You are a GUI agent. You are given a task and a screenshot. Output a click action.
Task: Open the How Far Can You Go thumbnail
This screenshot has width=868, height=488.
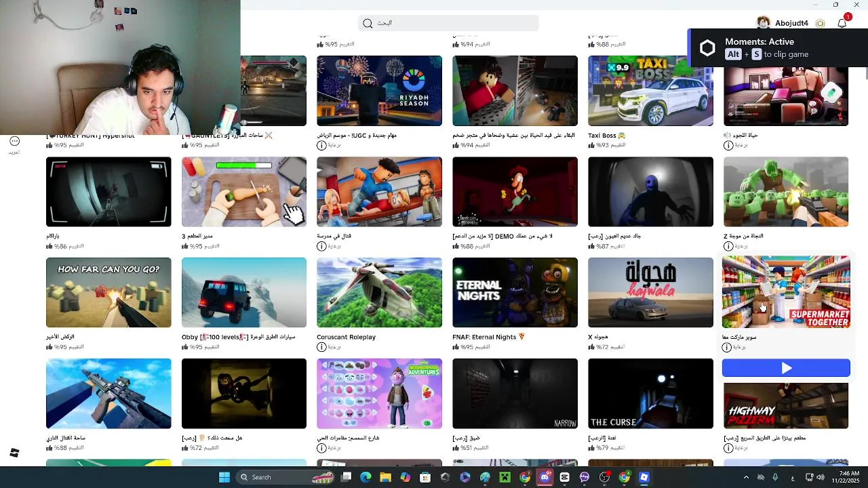click(108, 293)
